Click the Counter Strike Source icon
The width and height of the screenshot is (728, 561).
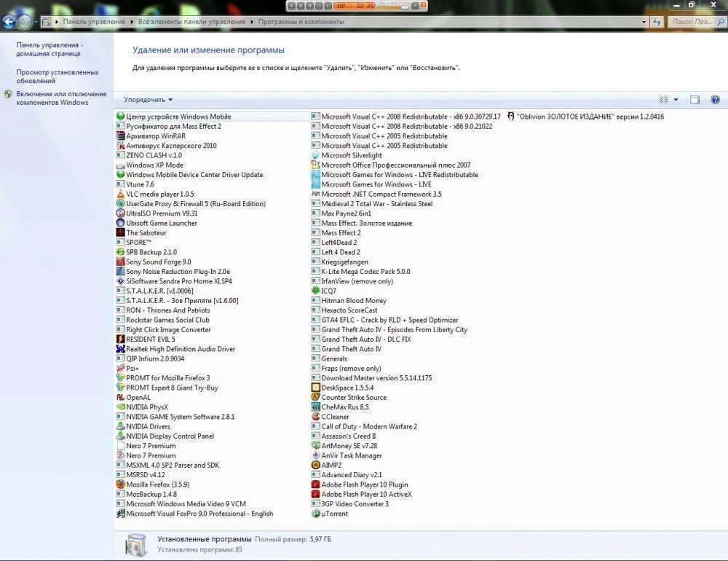316,397
